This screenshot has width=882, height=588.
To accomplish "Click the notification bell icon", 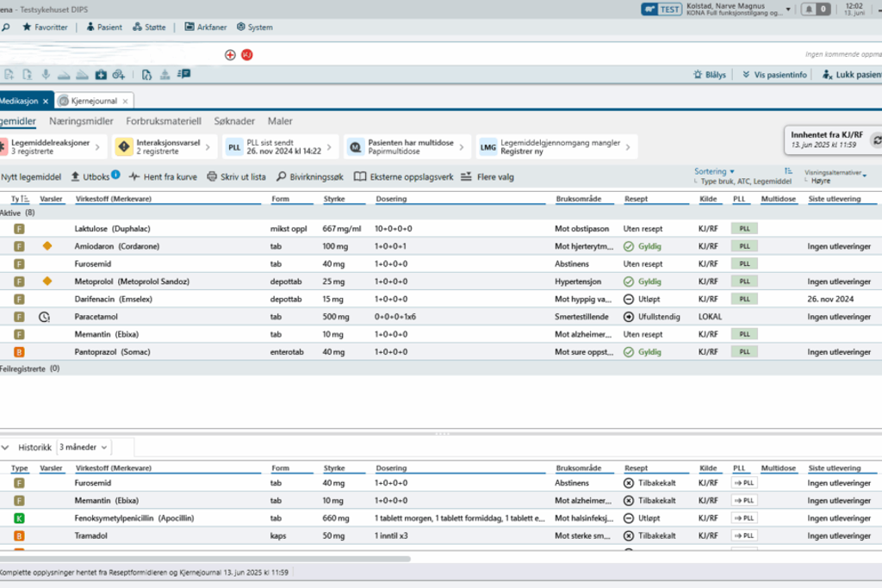I will pos(810,9).
